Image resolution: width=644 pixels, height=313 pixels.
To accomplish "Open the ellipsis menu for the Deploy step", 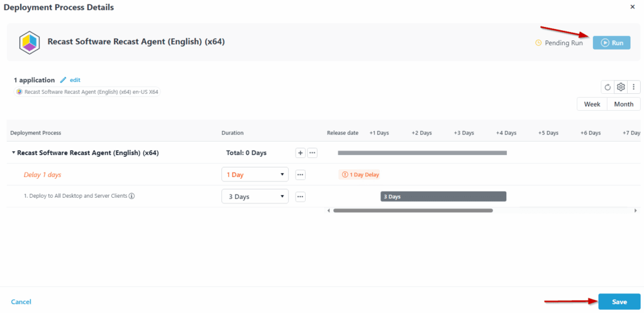I will pos(300,196).
